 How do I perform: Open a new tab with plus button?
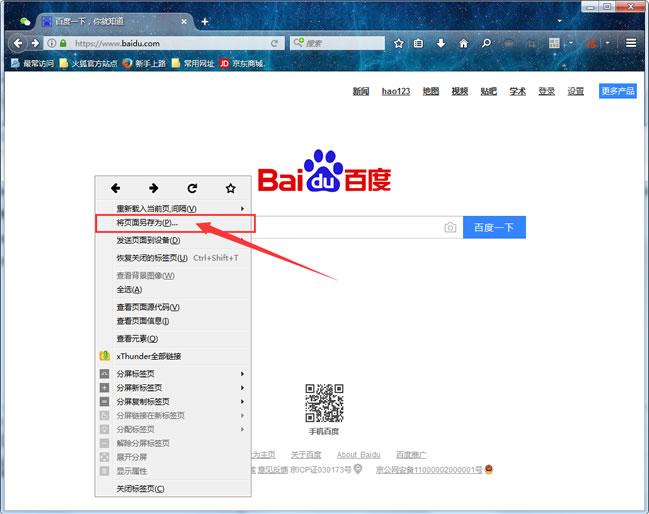coord(204,22)
